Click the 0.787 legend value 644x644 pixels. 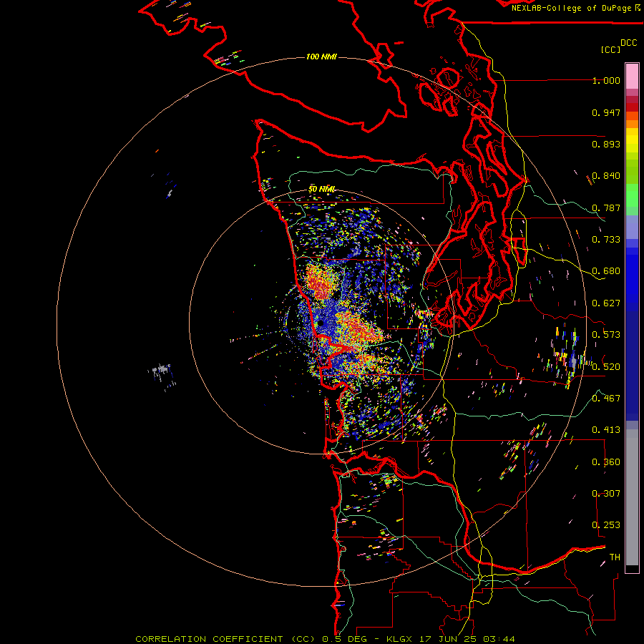606,208
